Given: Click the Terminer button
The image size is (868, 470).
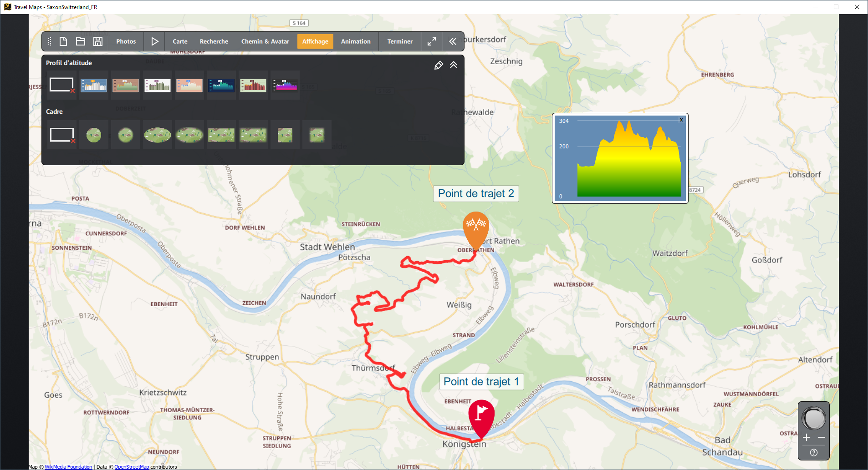Looking at the screenshot, I should pyautogui.click(x=400, y=41).
